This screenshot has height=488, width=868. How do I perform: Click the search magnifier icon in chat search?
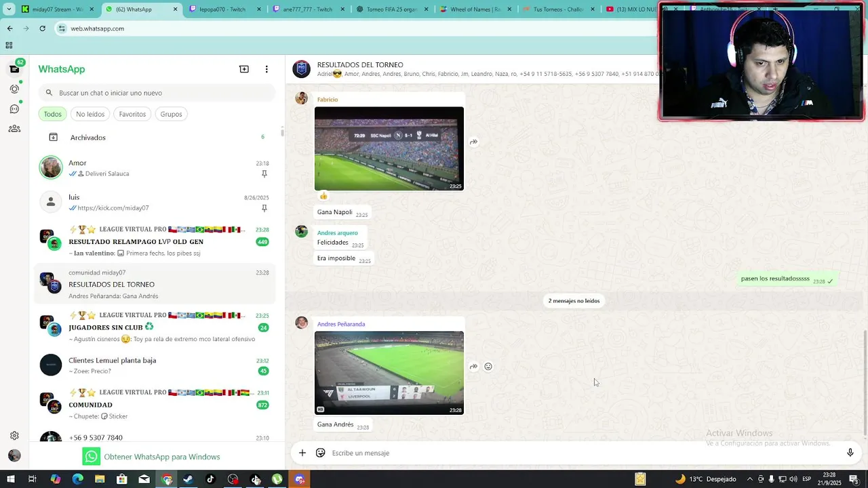(49, 93)
